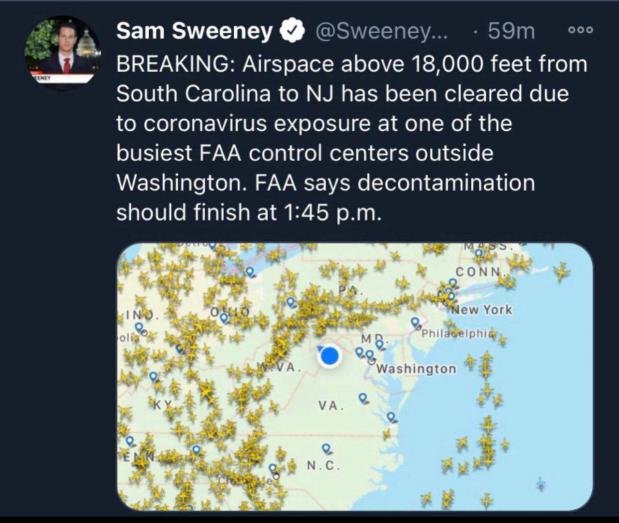Select the airport pin in N.C.
This screenshot has height=523, width=619.
click(327, 449)
